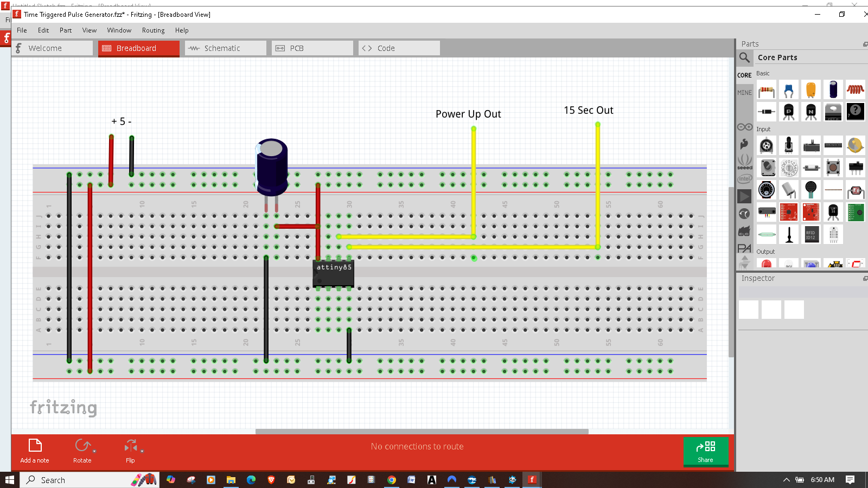Open the Code view tab
Image resolution: width=868 pixels, height=488 pixels.
(399, 48)
